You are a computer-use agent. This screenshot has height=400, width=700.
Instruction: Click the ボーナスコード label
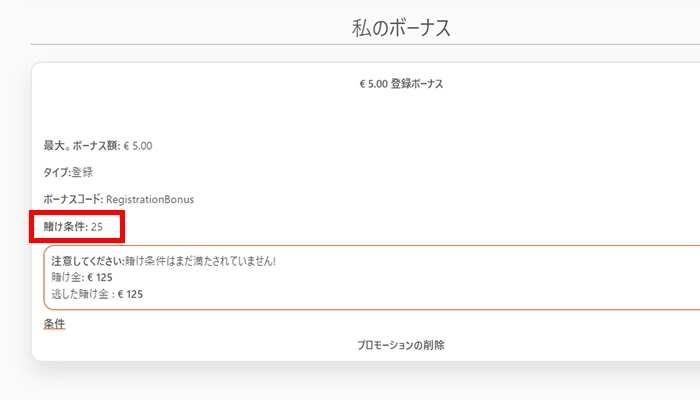click(x=73, y=199)
